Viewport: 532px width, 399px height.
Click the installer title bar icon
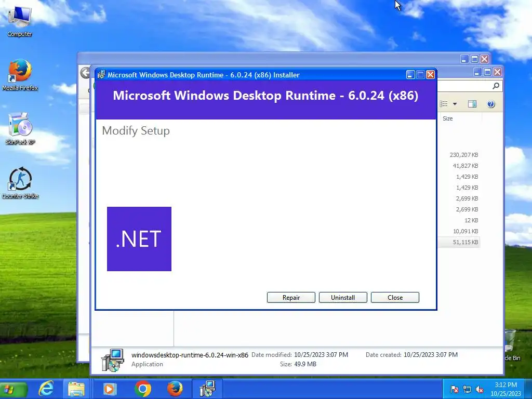click(101, 75)
